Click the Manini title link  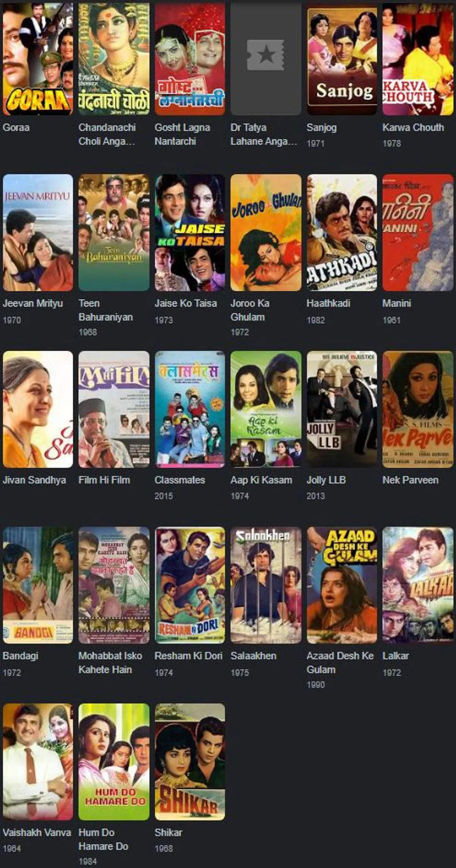396,303
